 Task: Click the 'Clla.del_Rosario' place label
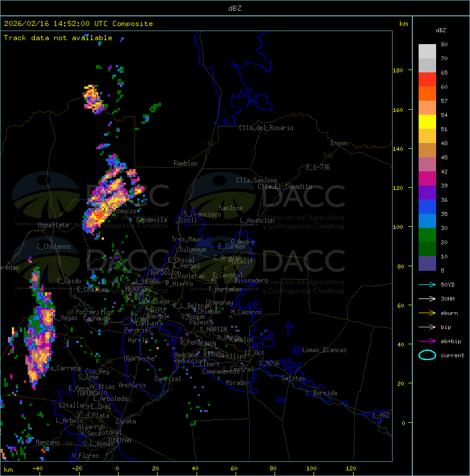pyautogui.click(x=266, y=128)
